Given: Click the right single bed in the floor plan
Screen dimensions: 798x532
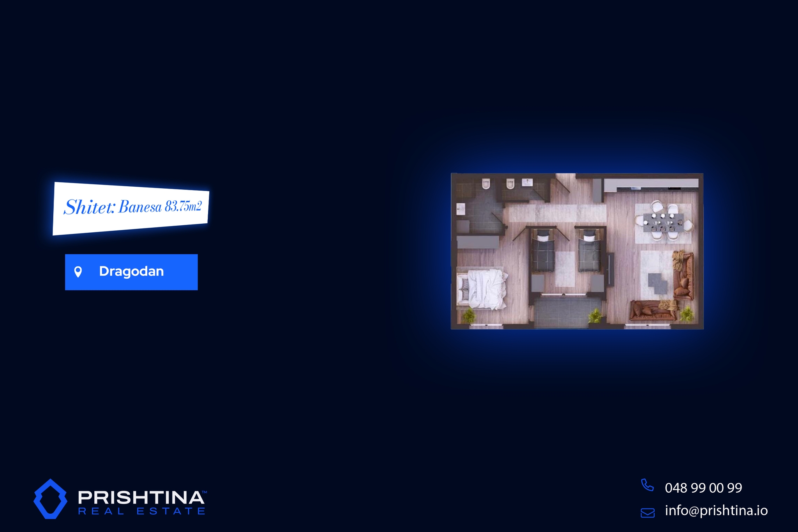Looking at the screenshot, I should point(589,251).
